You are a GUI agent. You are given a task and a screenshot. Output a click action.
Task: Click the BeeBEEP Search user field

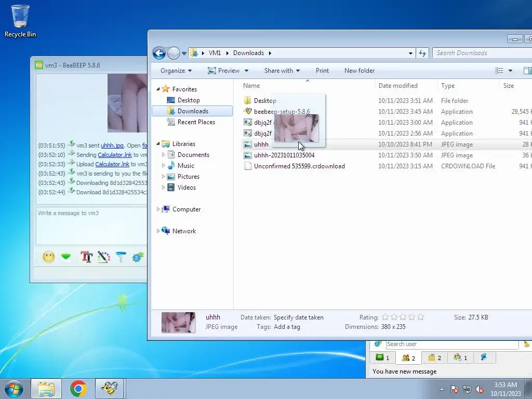pos(453,344)
